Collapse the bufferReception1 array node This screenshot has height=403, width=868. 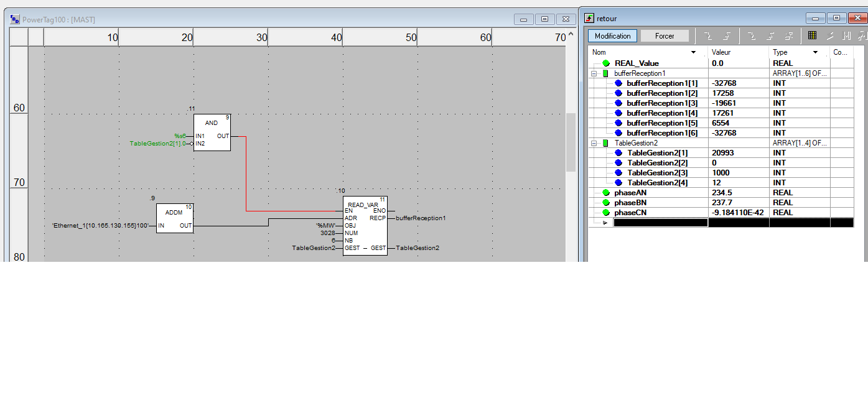tap(594, 73)
